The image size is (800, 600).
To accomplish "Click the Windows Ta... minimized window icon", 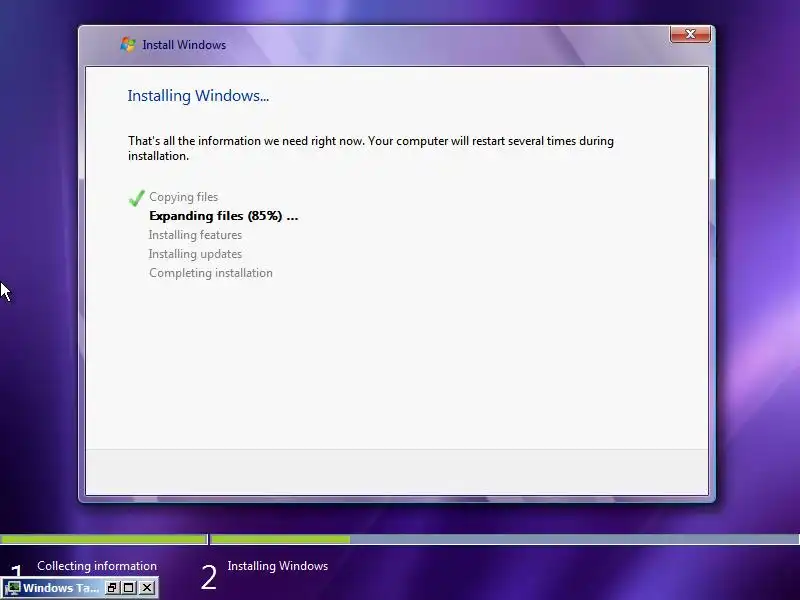I will point(12,588).
